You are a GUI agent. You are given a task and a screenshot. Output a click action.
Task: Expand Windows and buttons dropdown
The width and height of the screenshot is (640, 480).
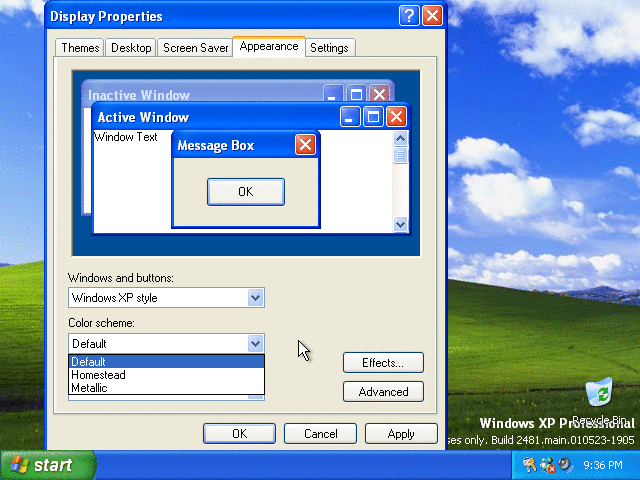(256, 298)
